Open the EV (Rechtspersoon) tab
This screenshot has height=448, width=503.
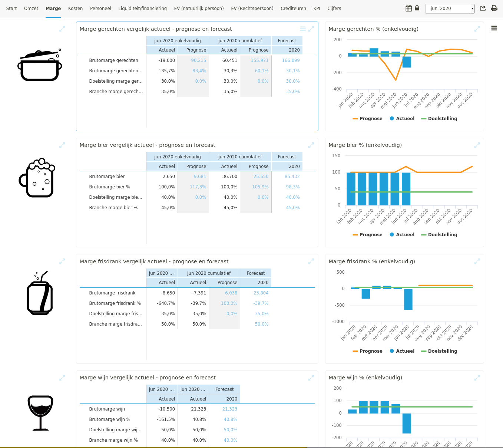click(x=252, y=9)
